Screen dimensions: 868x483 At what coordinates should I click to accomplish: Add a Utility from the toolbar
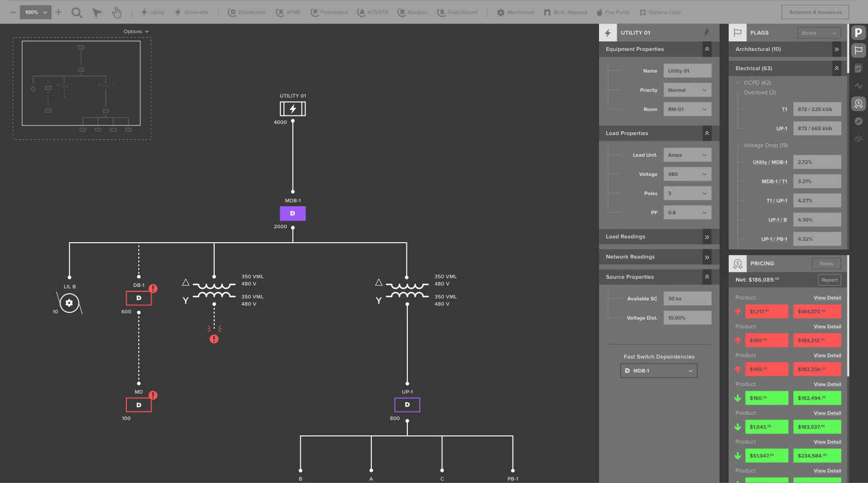153,12
